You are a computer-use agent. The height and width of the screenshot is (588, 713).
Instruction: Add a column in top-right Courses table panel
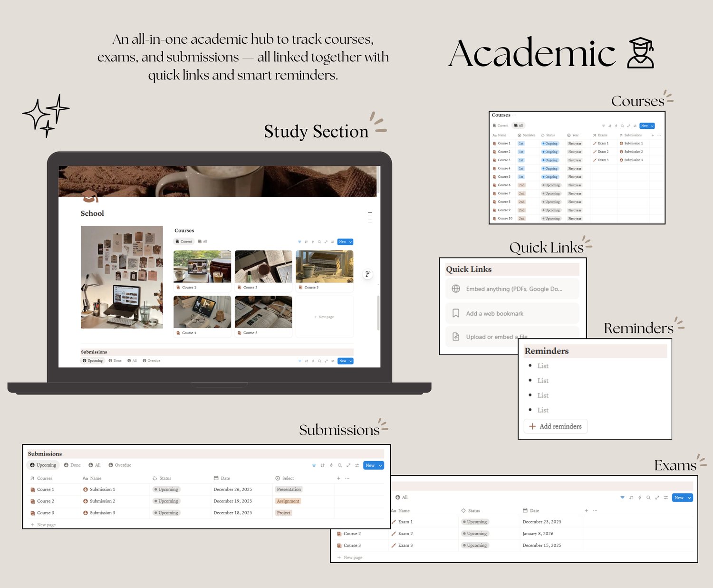[x=653, y=135]
